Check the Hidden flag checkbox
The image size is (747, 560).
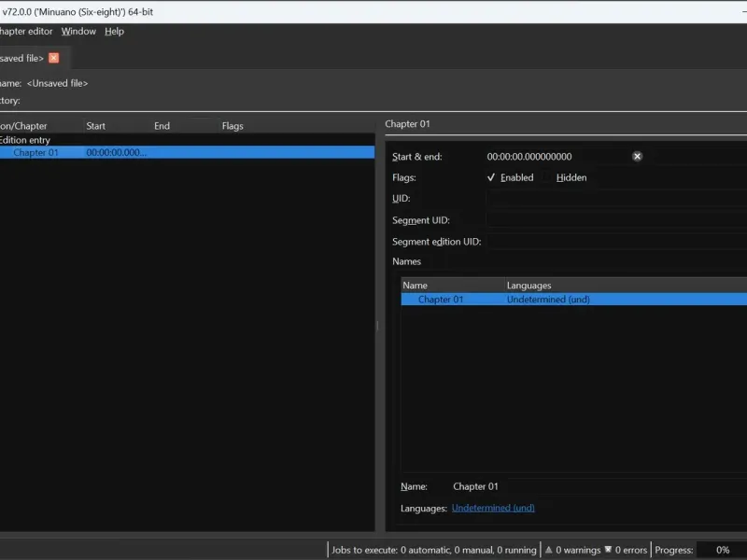click(548, 177)
